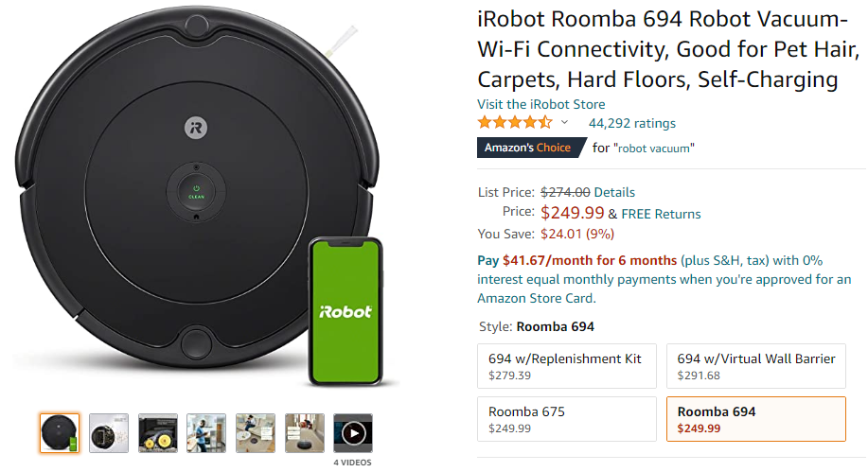Image resolution: width=868 pixels, height=472 pixels.
Task: Open the sixth thumbnail of Roomba on floor
Action: coord(304,433)
